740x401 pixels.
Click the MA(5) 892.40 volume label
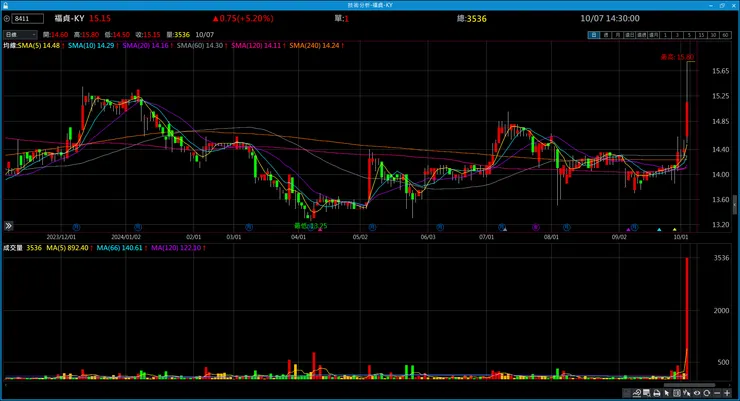67,248
